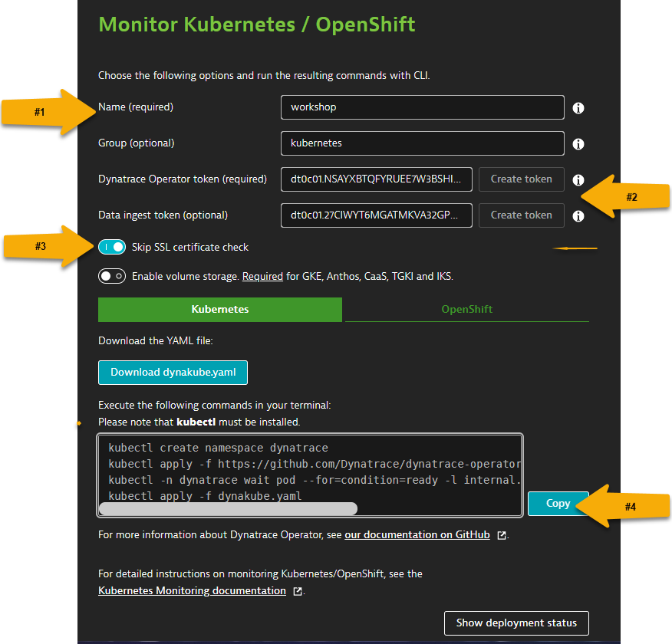Enable the volume storage toggle
Screen dimensions: 672x644
112,276
